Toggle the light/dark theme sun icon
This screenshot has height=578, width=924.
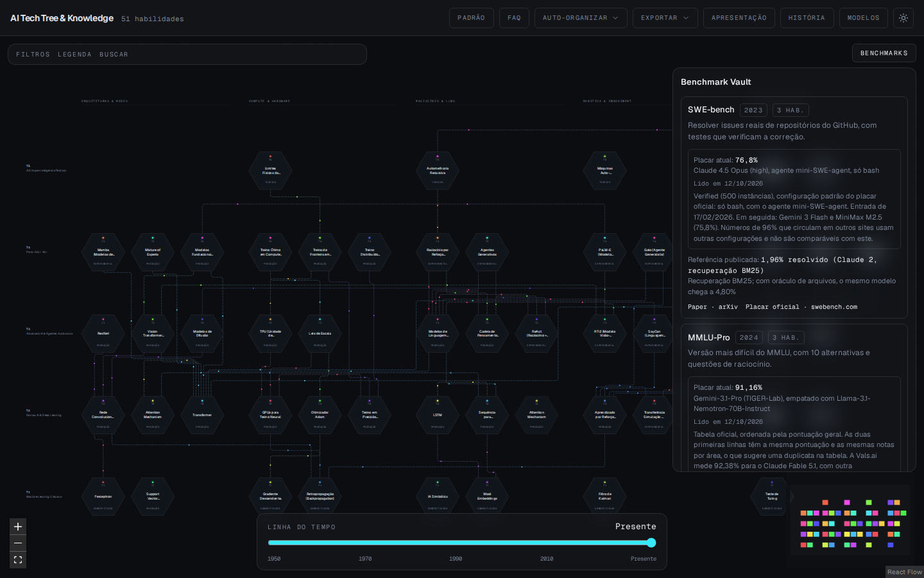(x=903, y=18)
